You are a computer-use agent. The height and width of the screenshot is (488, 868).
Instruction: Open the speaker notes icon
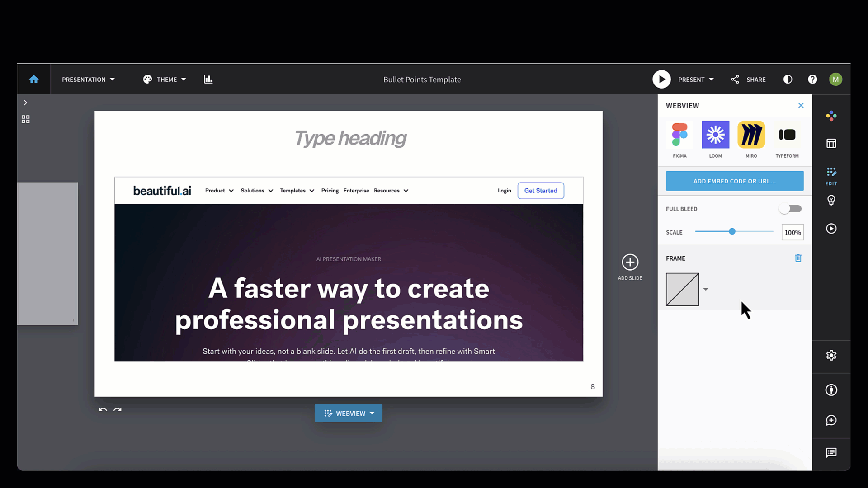tap(831, 453)
